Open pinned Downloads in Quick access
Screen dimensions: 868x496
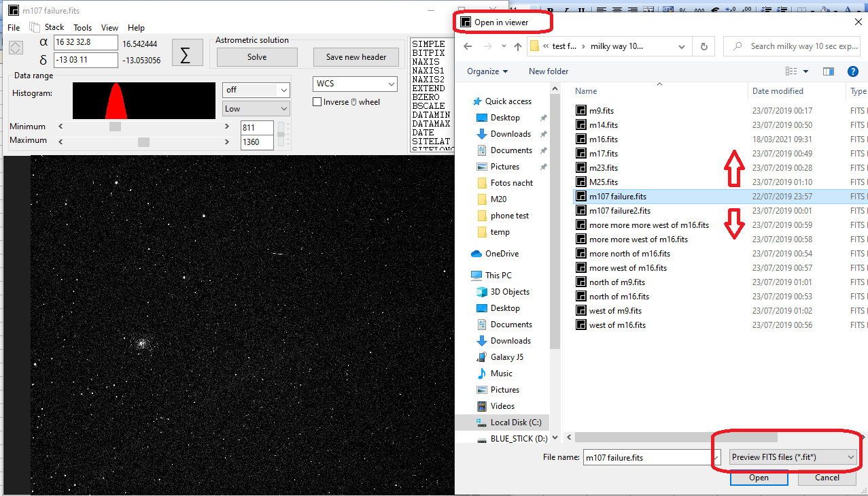click(510, 133)
